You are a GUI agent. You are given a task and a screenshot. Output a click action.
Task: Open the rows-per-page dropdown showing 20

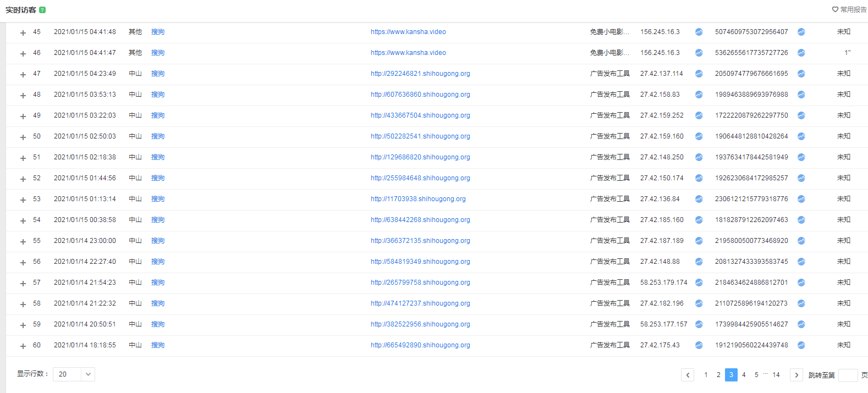(x=74, y=374)
